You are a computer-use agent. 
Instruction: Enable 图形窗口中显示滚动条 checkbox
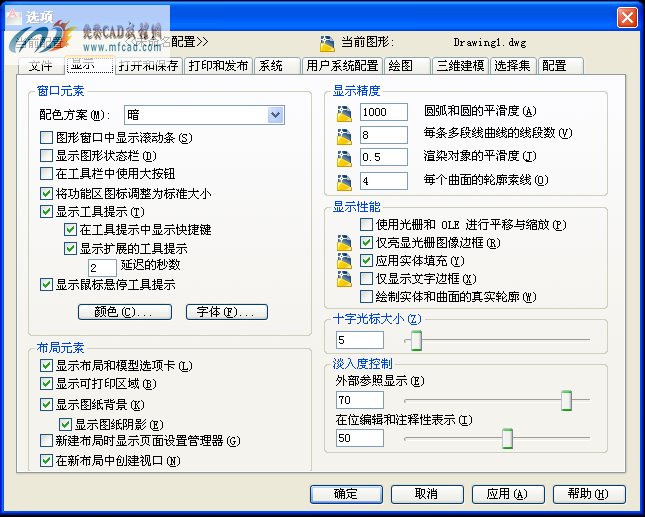[46, 138]
